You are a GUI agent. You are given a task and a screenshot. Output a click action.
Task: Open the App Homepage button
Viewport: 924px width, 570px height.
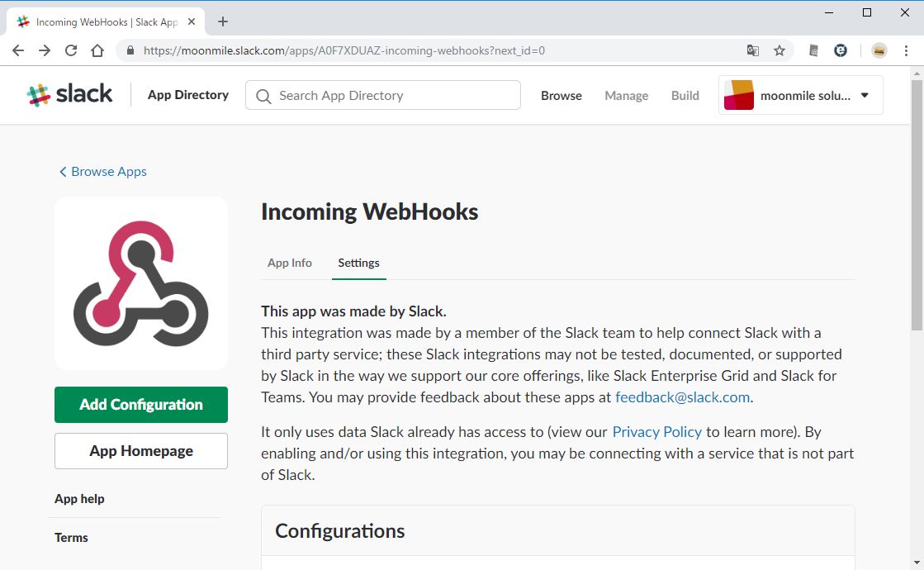tap(141, 451)
